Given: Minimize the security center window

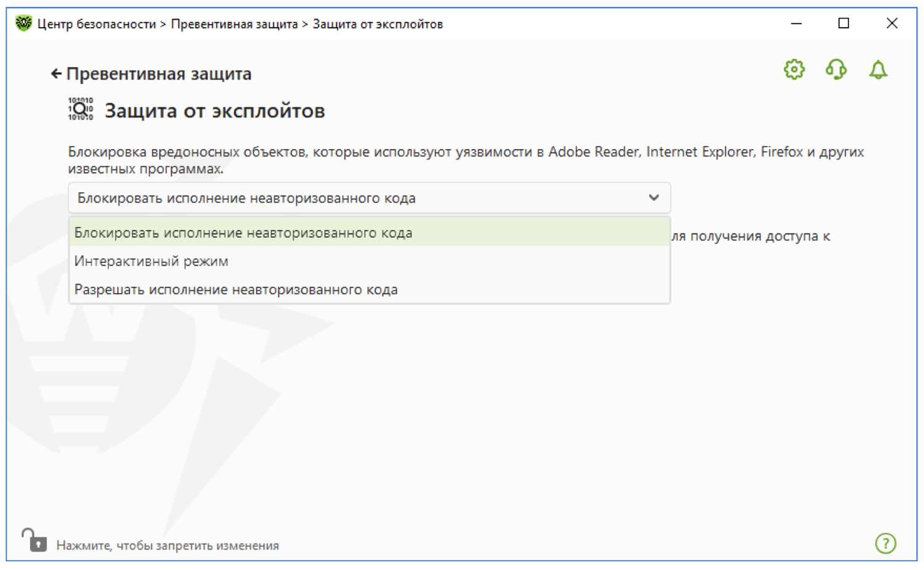Looking at the screenshot, I should 796,23.
